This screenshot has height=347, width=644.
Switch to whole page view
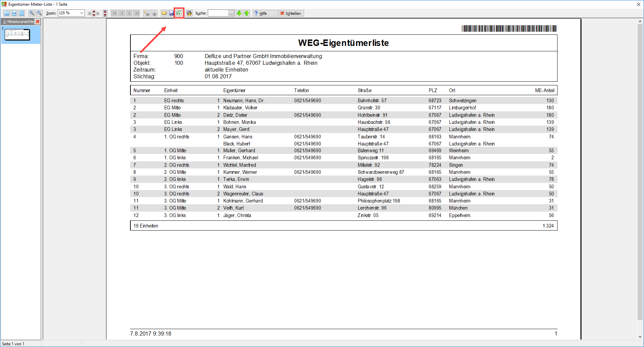pyautogui.click(x=7, y=13)
